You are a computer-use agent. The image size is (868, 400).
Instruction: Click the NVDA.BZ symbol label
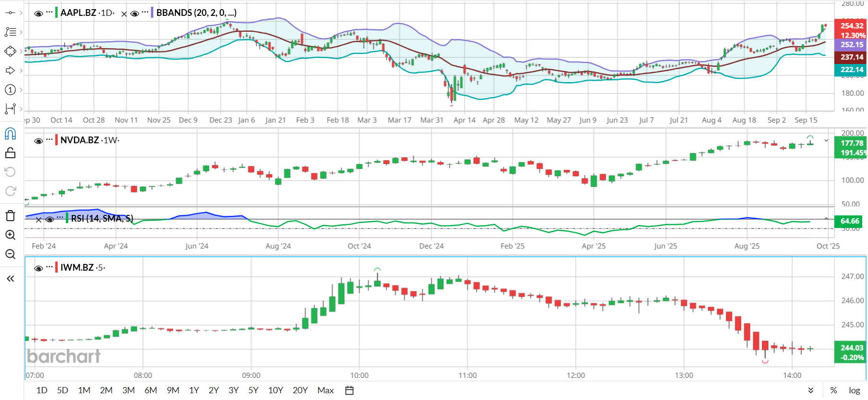coord(80,140)
